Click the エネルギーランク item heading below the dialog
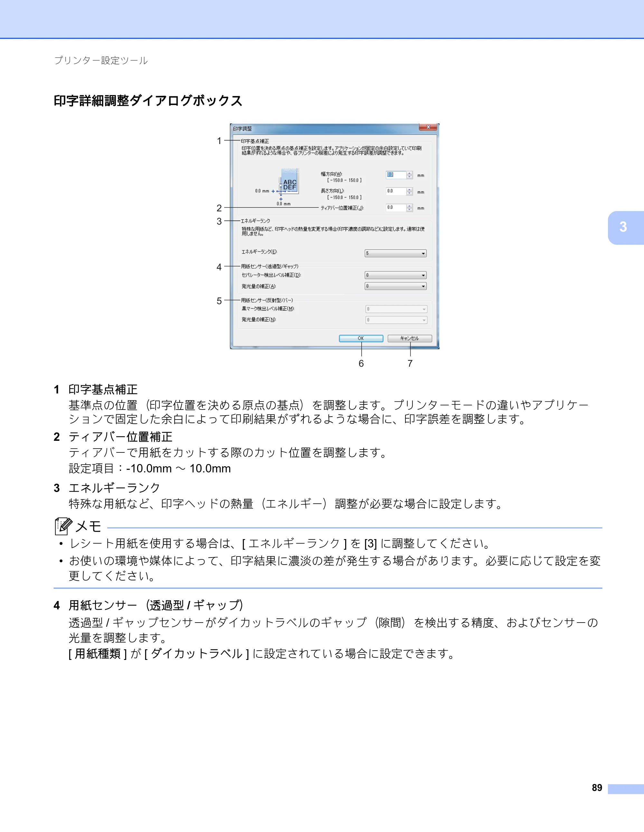Screen dimensions: 644x832 [115, 488]
